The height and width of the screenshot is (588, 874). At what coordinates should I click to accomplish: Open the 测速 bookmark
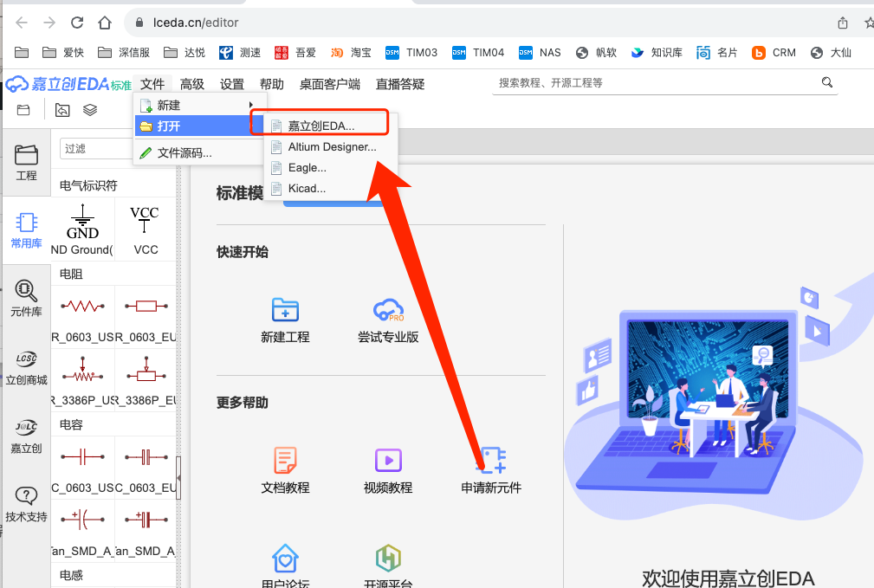pyautogui.click(x=240, y=52)
